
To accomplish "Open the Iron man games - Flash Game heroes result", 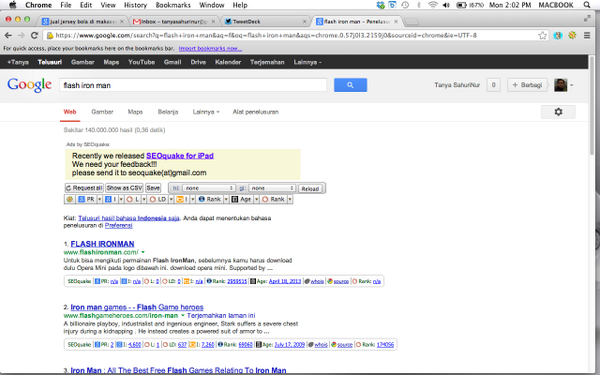I will 137,307.
